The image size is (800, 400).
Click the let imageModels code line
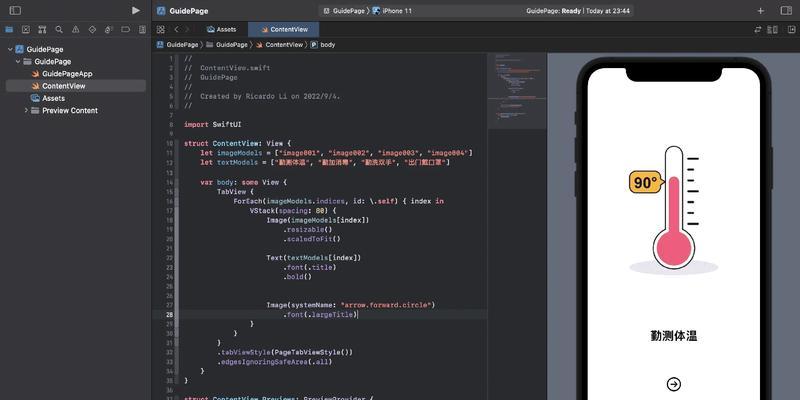click(x=336, y=153)
